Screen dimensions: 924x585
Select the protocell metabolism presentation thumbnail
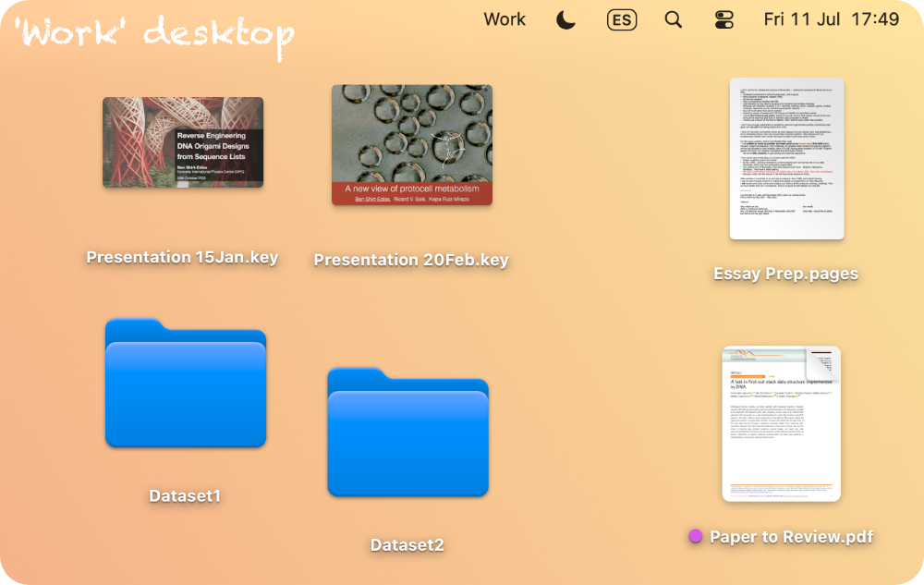pyautogui.click(x=412, y=145)
